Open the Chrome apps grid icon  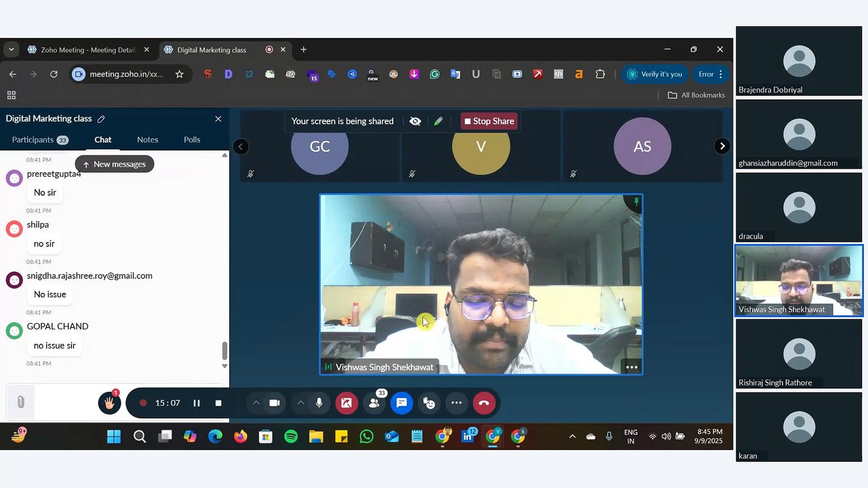click(x=11, y=95)
